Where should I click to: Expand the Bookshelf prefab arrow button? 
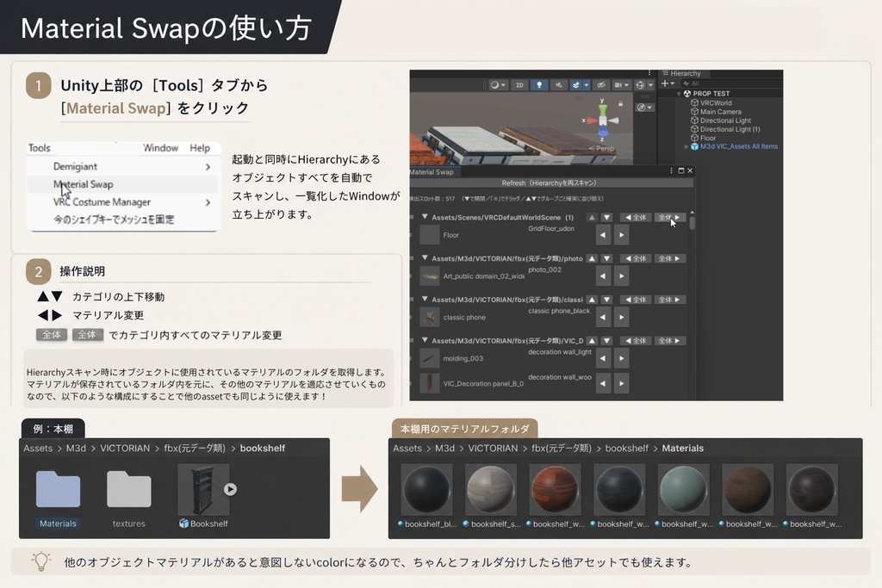point(230,490)
